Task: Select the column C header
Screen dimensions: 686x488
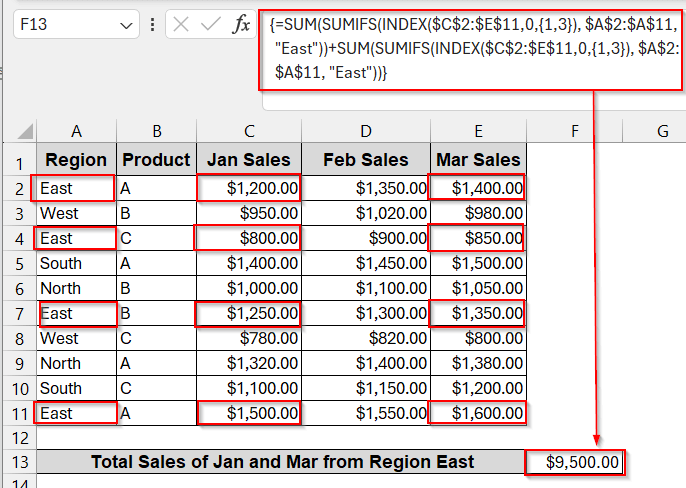Action: 248,131
